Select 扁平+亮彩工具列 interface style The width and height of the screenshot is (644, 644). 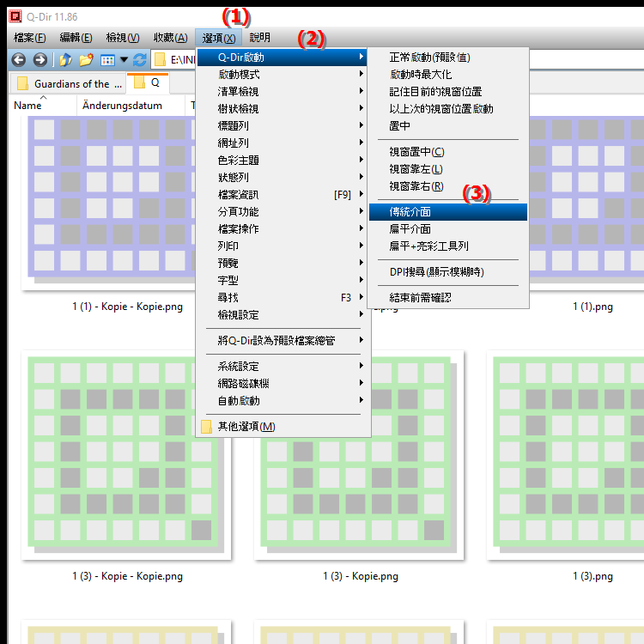[447, 246]
